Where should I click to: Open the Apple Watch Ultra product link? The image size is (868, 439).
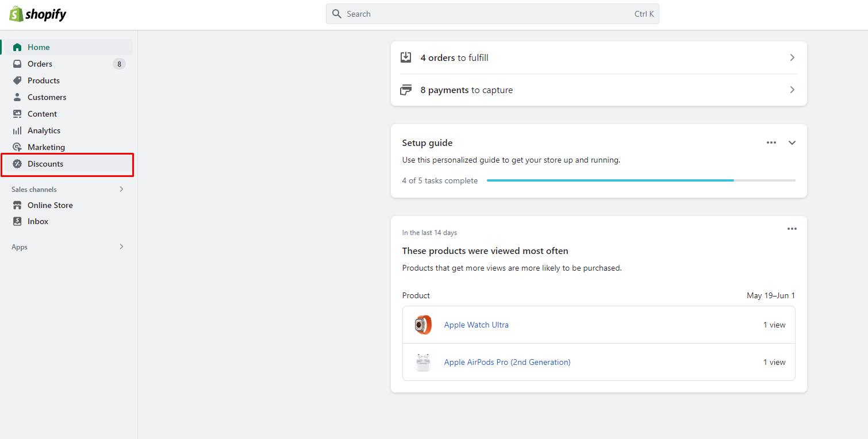click(x=476, y=325)
